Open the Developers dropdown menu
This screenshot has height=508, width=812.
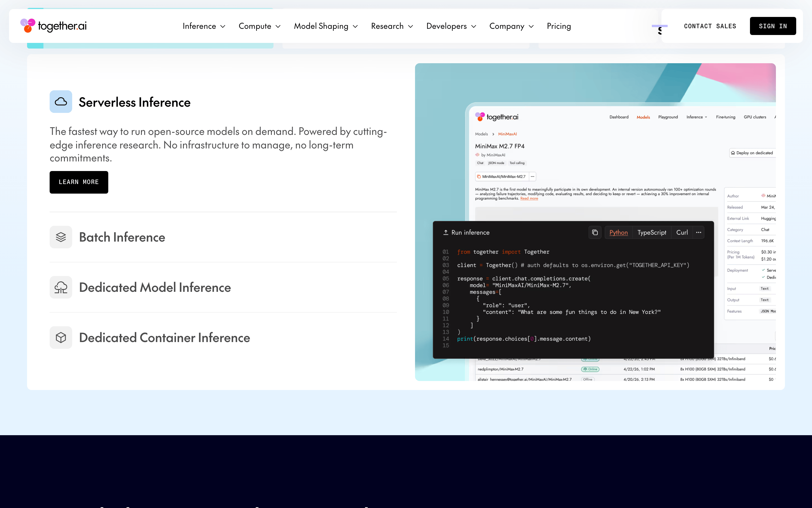coord(451,26)
